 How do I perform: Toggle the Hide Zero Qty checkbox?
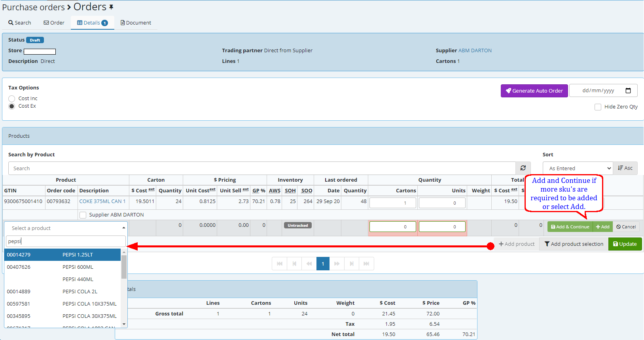tap(598, 107)
